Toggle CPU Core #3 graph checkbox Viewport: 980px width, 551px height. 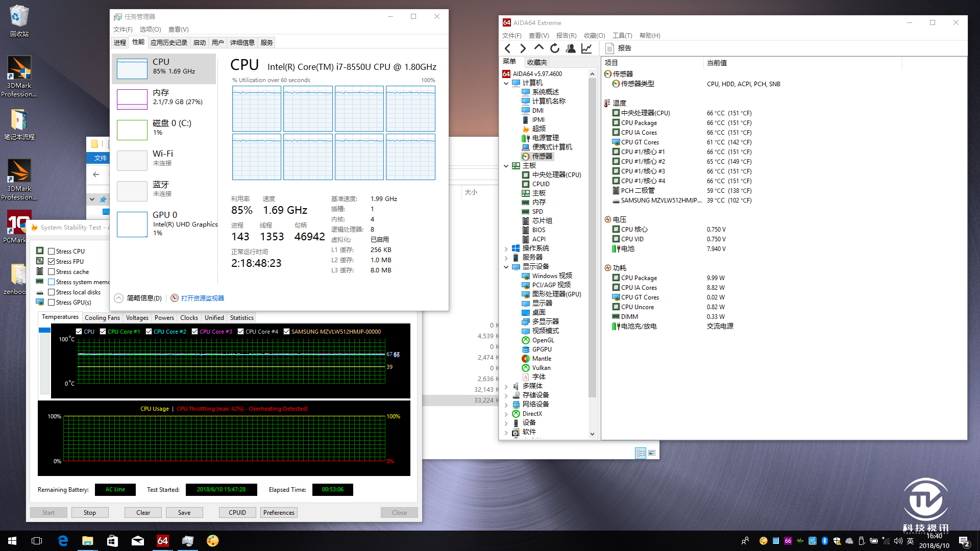click(194, 331)
